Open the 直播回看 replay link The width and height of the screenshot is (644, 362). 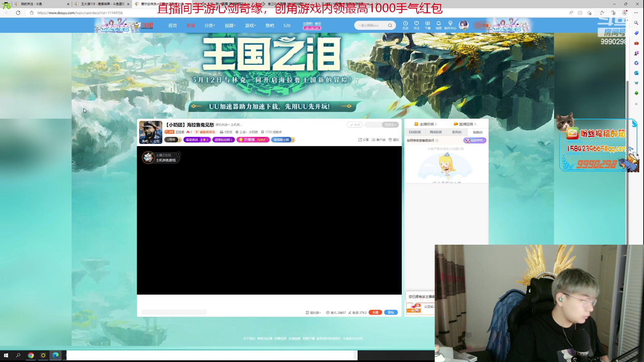(465, 124)
